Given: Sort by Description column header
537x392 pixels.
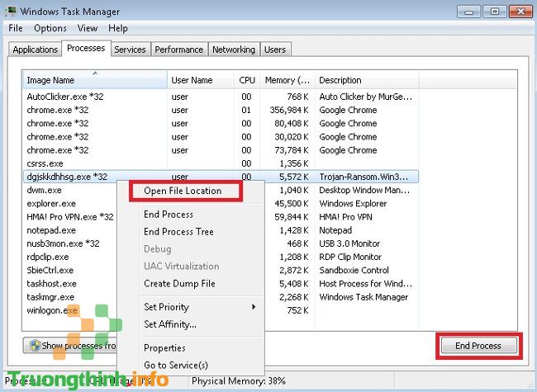Looking at the screenshot, I should [x=367, y=80].
